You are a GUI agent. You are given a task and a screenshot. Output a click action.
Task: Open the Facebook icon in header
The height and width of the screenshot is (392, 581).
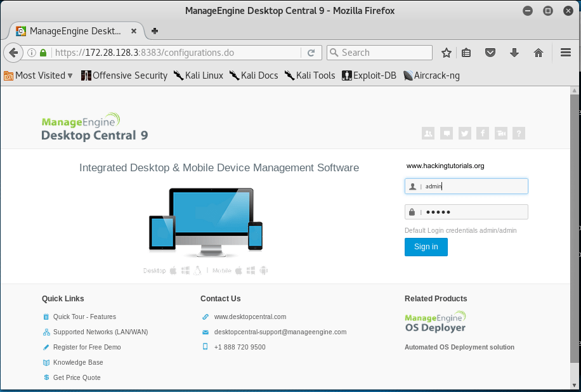483,133
